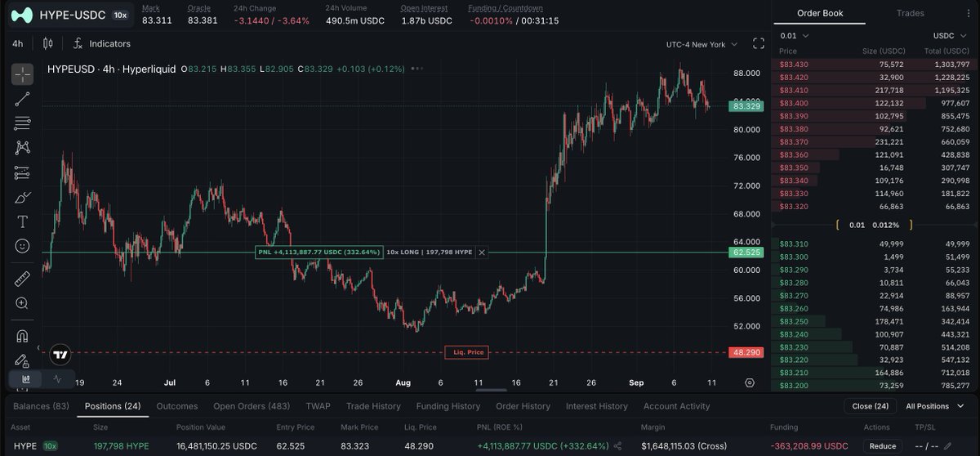
Task: Switch to the candlestick chart view button
Action: pyautogui.click(x=26, y=379)
